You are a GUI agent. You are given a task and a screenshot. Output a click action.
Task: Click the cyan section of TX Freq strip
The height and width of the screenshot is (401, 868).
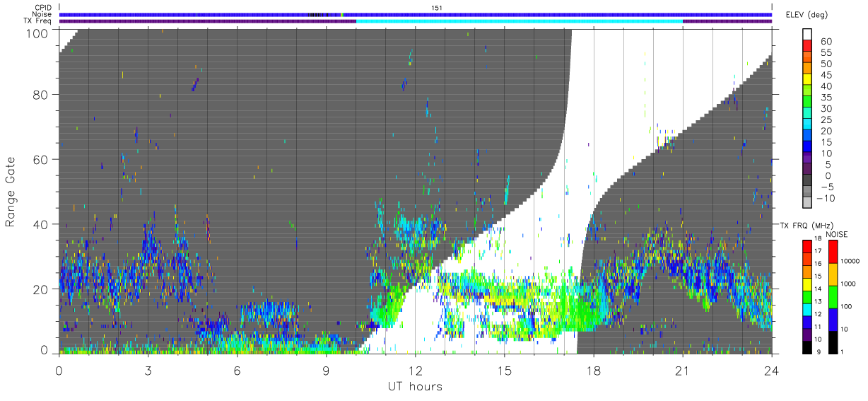point(520,21)
